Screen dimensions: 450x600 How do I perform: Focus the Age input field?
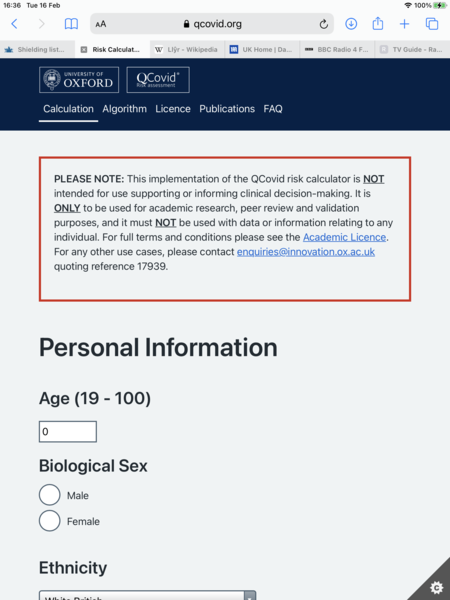[68, 432]
